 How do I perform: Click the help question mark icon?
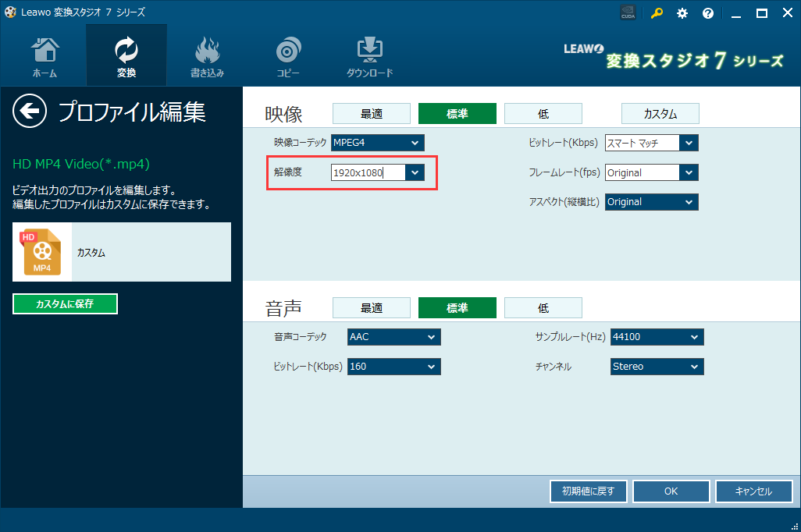point(708,13)
